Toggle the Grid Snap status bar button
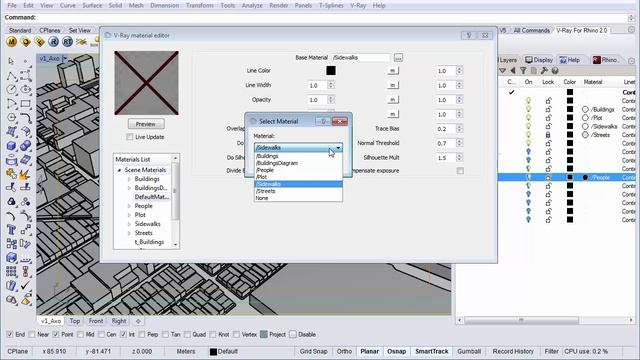 [x=313, y=351]
